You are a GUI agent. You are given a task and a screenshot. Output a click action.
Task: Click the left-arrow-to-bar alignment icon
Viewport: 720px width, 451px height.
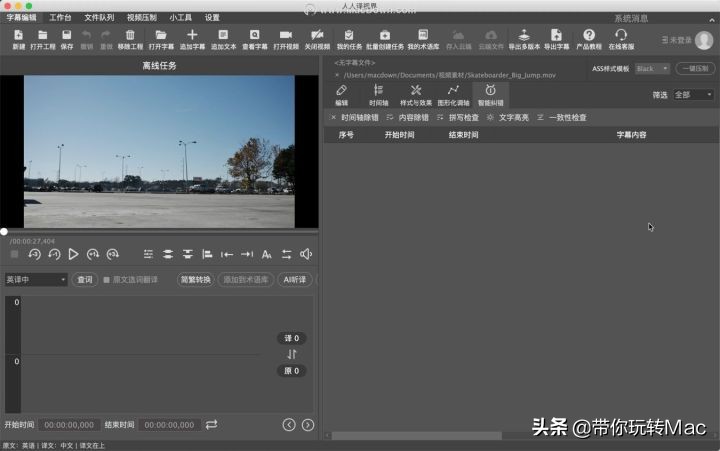tap(227, 254)
